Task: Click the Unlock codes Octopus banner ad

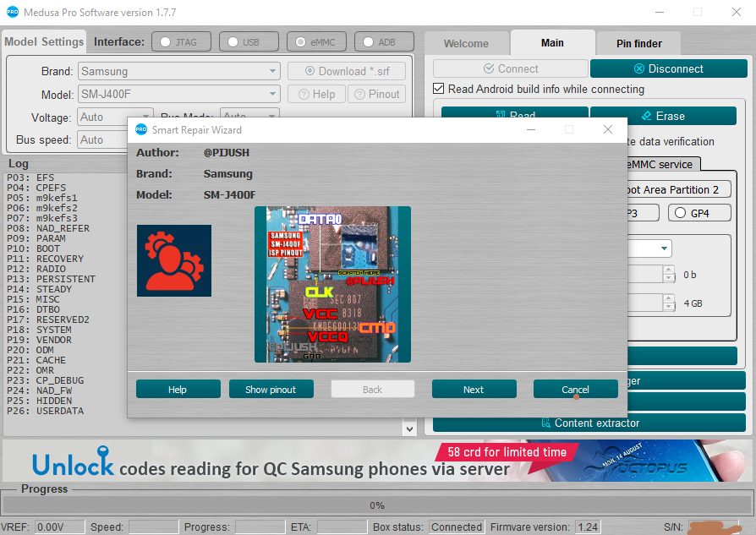Action: tap(377, 461)
